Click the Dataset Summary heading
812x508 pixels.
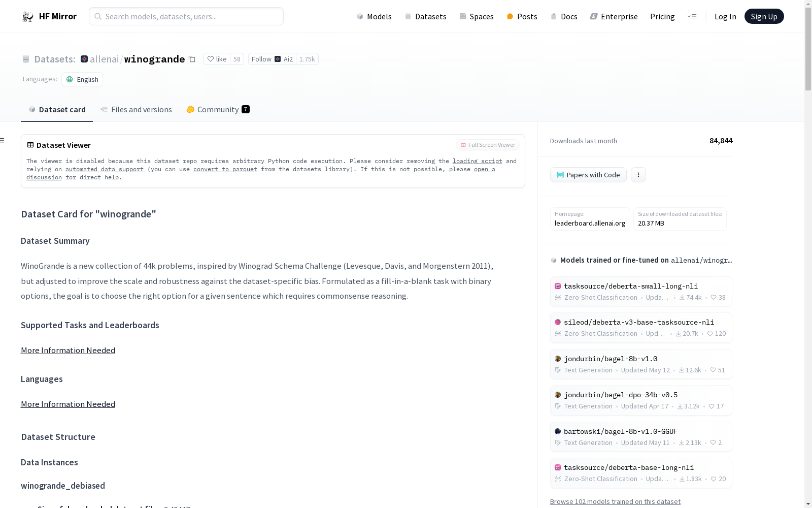coord(55,241)
